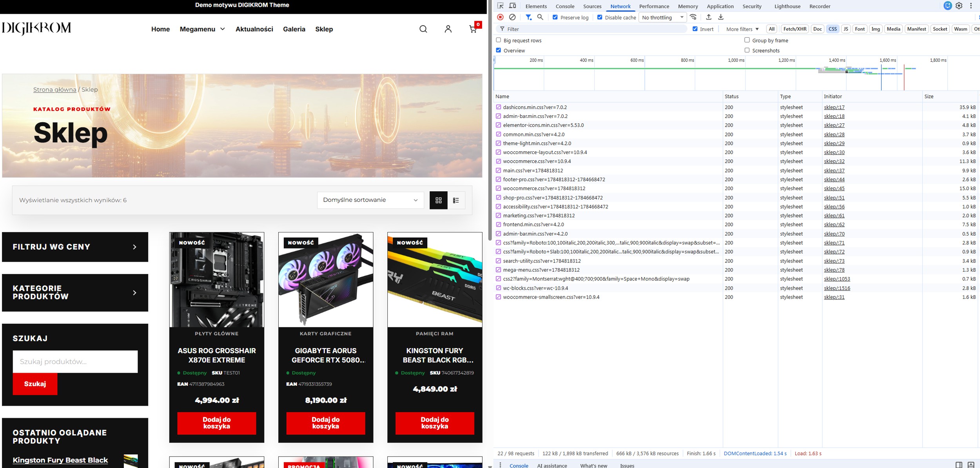Viewport: 980px width, 468px height.
Task: Open the network search magnifier icon
Action: click(540, 17)
